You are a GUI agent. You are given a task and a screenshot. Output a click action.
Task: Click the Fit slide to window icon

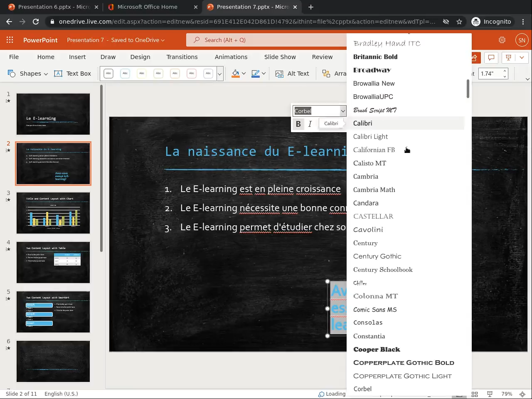[522, 394]
